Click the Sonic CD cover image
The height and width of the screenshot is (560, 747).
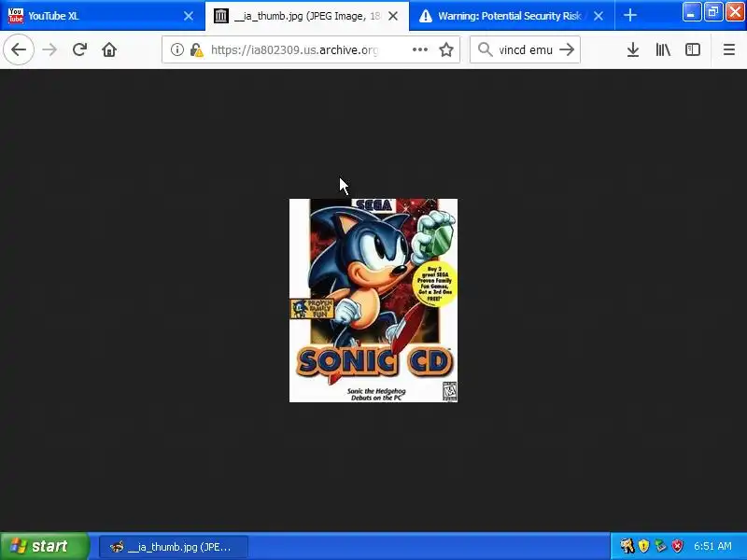(373, 301)
